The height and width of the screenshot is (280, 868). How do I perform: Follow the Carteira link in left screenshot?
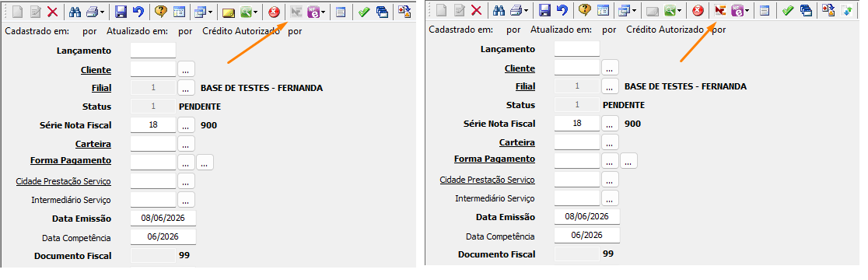(x=93, y=144)
